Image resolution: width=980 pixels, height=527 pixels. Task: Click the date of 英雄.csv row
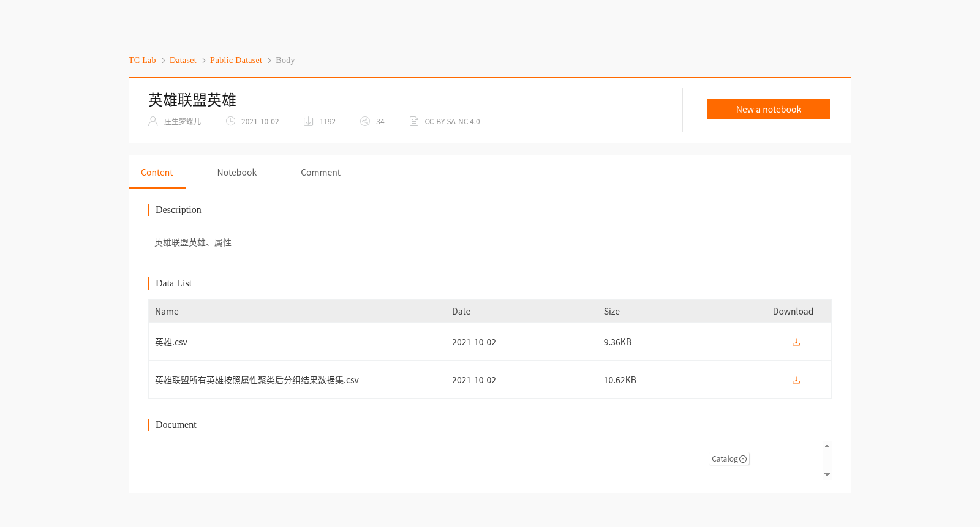click(474, 342)
